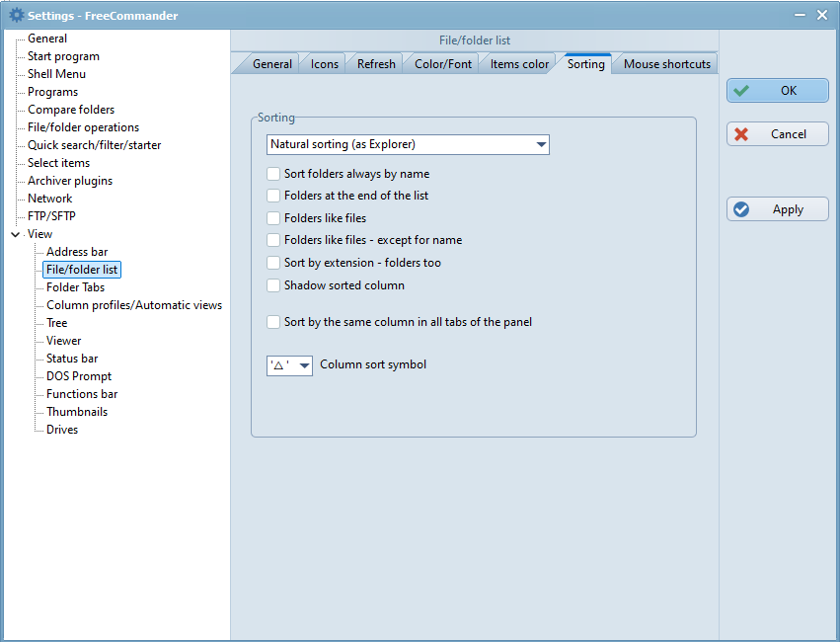Select Thumbnails in the tree

(x=77, y=412)
